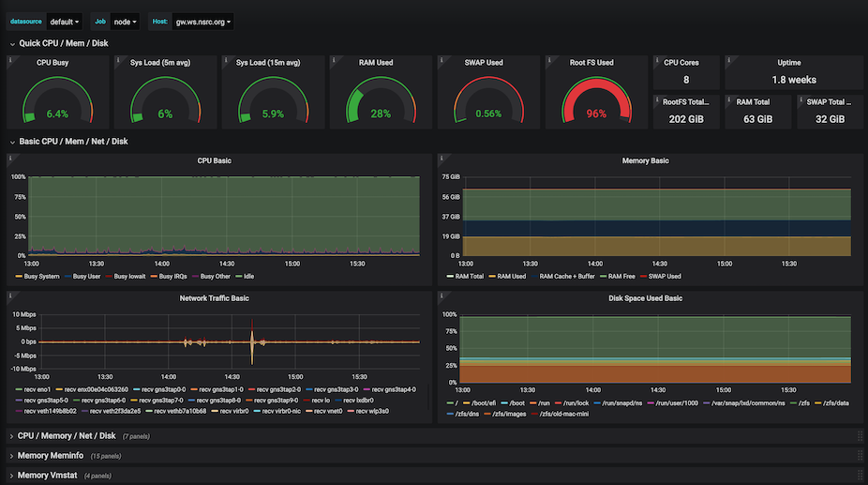Click the info icon on Network Traffic Basic panel
The height and width of the screenshot is (485, 868).
tap(10, 295)
